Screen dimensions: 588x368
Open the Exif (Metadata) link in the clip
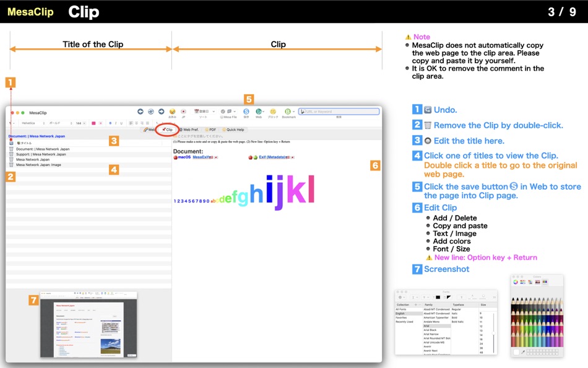point(272,157)
